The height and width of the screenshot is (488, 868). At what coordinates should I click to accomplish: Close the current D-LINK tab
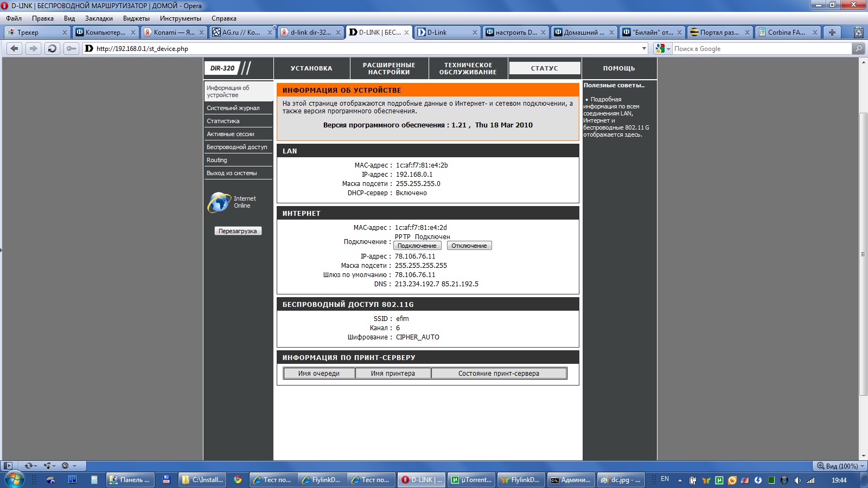pyautogui.click(x=406, y=33)
